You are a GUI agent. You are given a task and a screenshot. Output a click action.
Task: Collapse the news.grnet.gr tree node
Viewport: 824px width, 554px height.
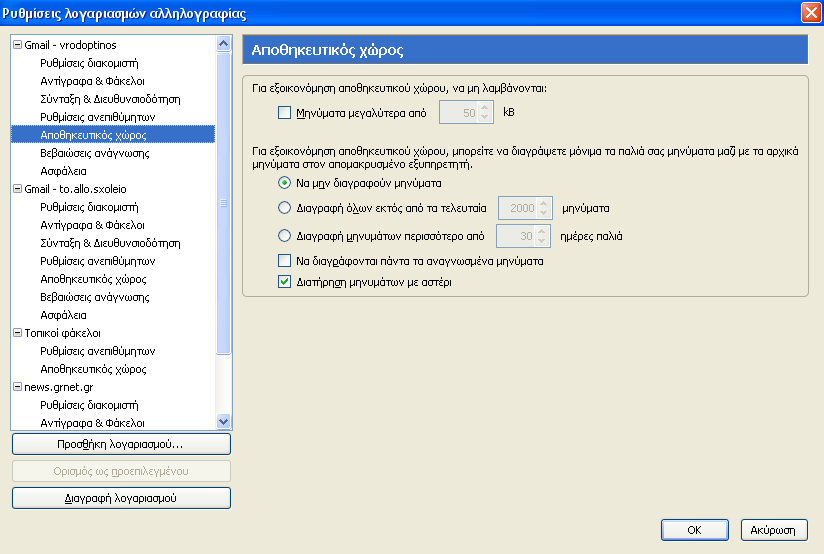click(x=17, y=387)
